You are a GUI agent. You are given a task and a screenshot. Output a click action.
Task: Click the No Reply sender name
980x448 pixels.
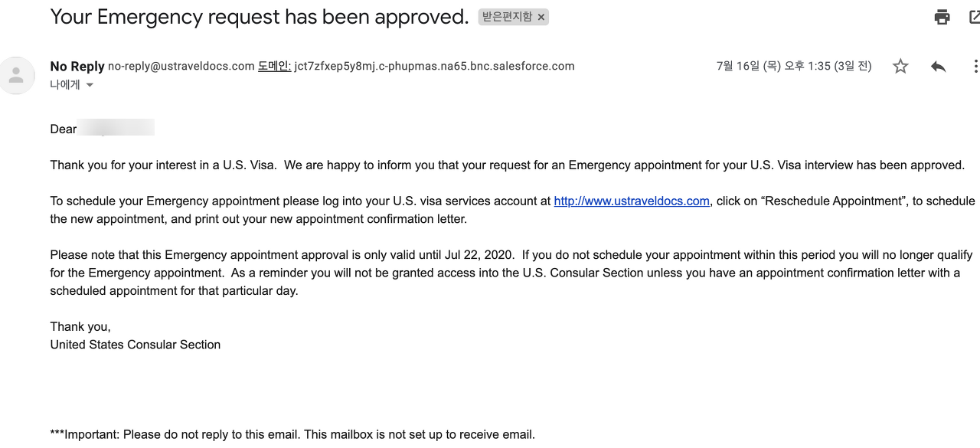tap(77, 67)
